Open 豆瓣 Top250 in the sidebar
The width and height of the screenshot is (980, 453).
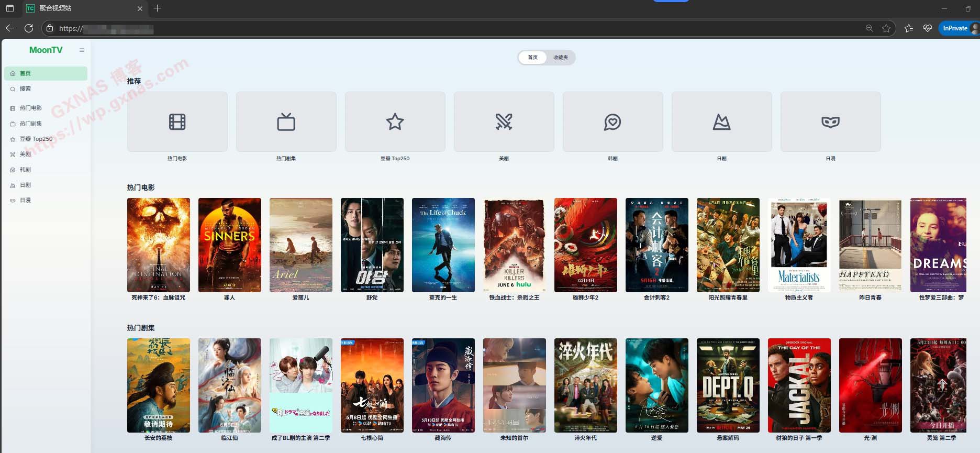click(x=46, y=139)
